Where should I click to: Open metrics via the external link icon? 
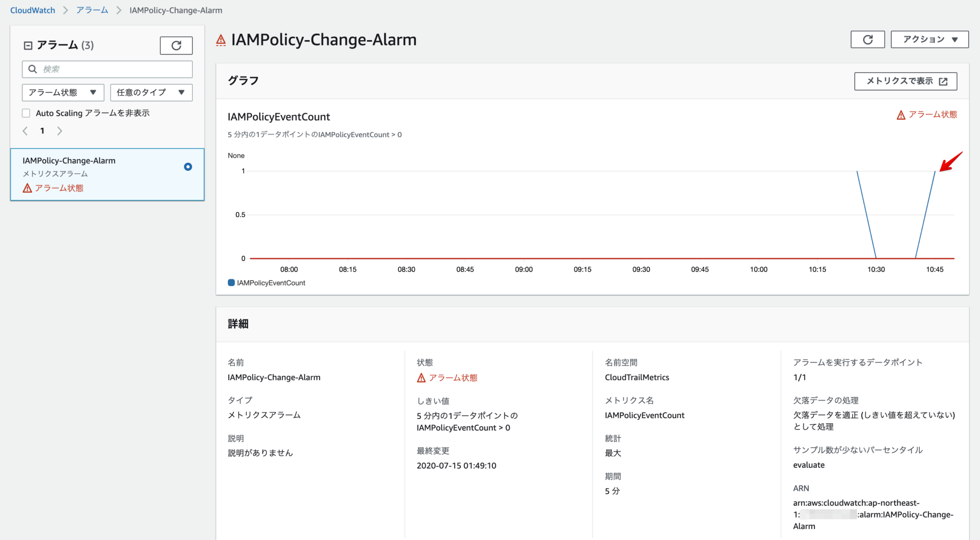(943, 81)
